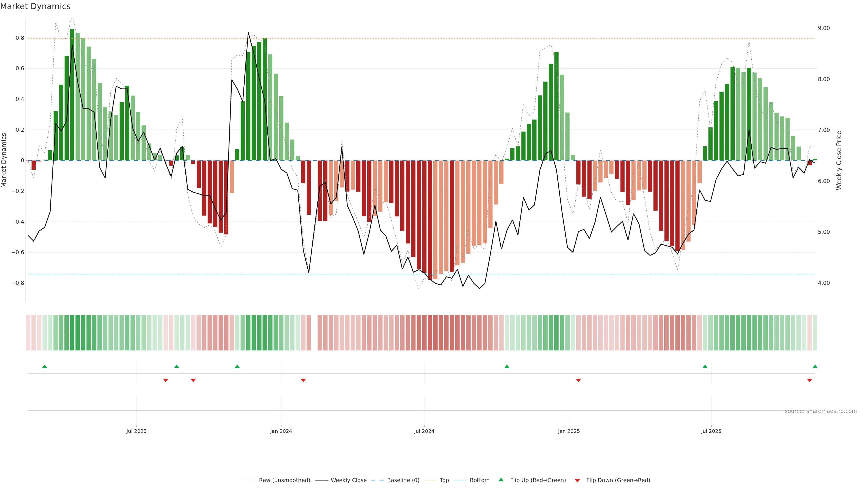
Task: Toggle the Raw (unsmoothed) legend series
Action: tap(284, 480)
